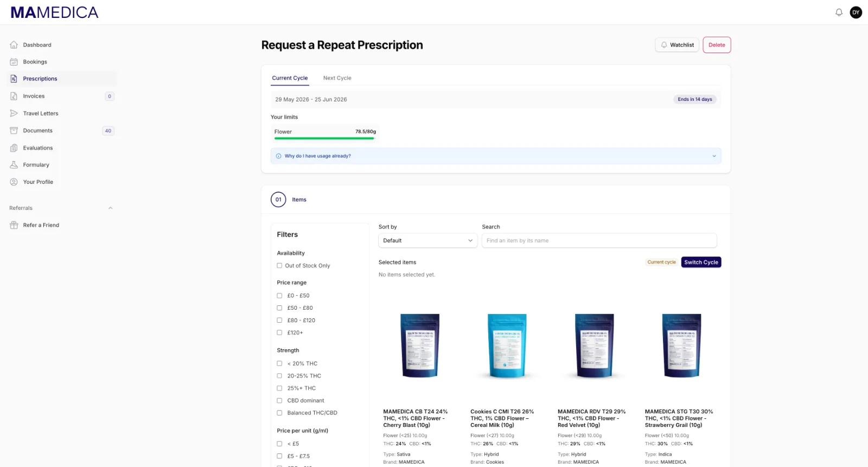Click the Ends in 14 days badge
This screenshot has width=868, height=467.
tap(695, 99)
